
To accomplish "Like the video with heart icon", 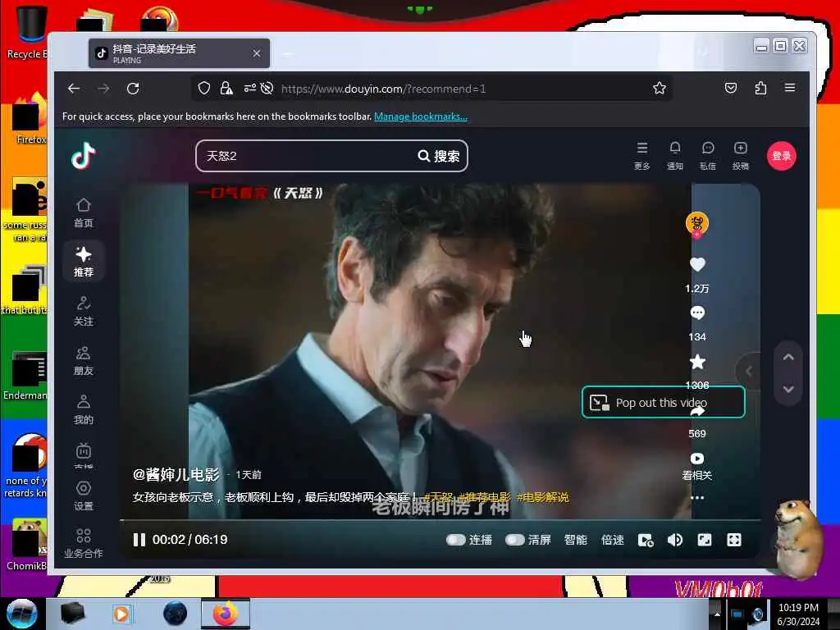I will click(697, 265).
